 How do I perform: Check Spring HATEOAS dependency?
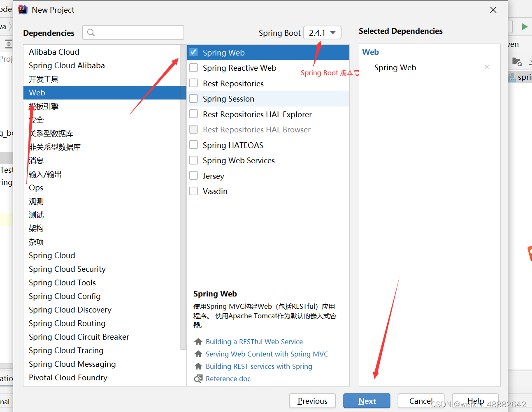tap(193, 145)
